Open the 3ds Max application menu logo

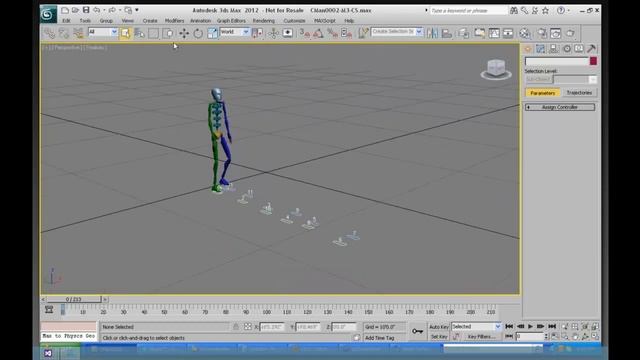tap(48, 14)
